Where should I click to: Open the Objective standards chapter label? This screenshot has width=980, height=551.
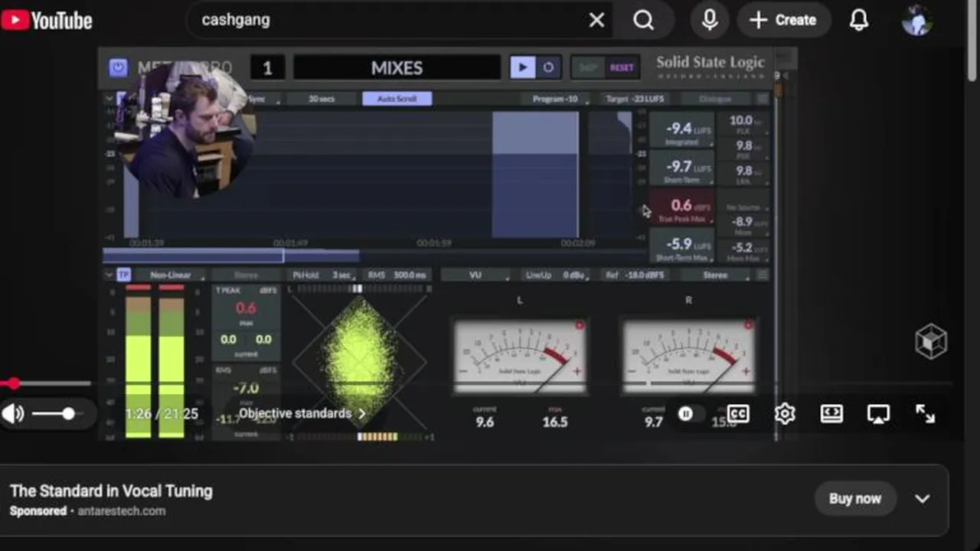pos(302,413)
